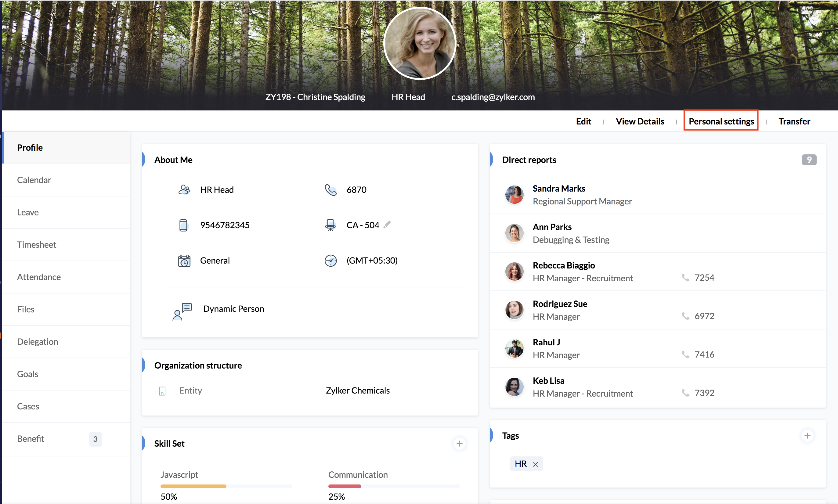Remove the HR tag with X

535,464
